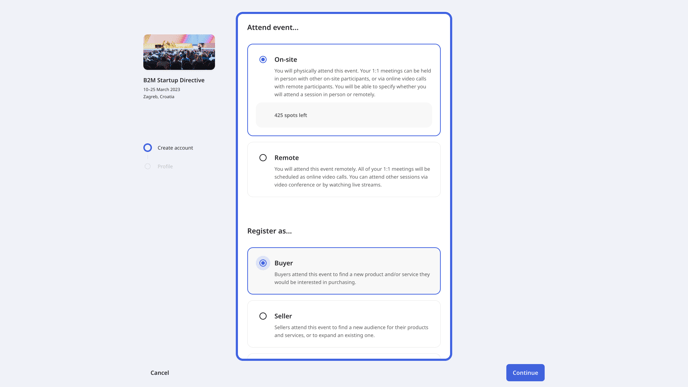Open the event banner thumbnail image
Viewport: 688px width, 387px height.
pyautogui.click(x=179, y=52)
